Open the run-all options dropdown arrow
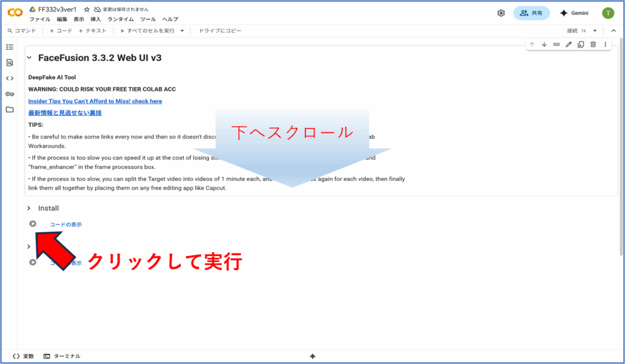The width and height of the screenshot is (625, 364). pyautogui.click(x=182, y=30)
